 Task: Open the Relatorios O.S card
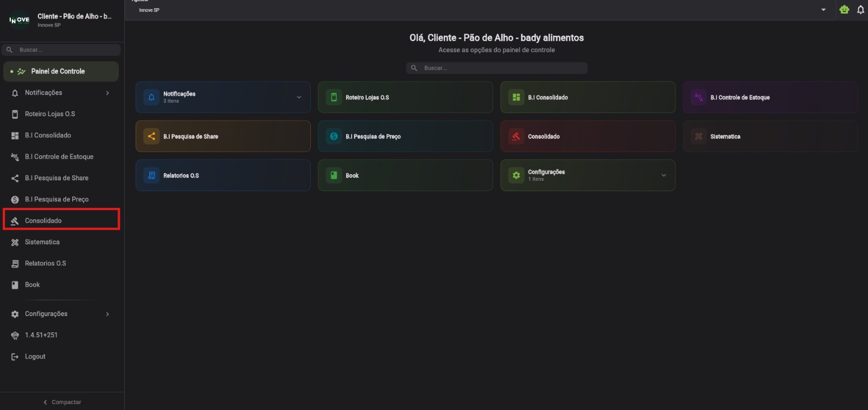click(x=223, y=175)
